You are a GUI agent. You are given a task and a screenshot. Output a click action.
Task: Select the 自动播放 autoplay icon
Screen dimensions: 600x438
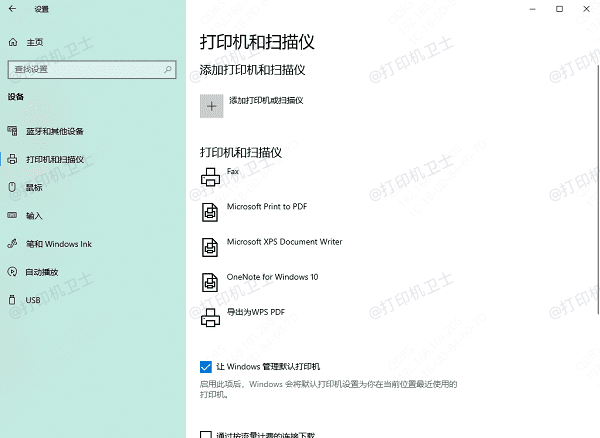12,272
